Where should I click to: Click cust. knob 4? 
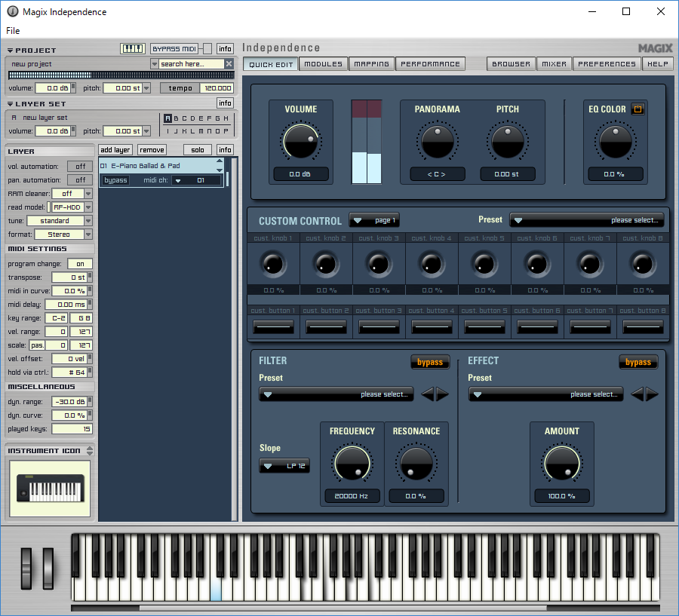pos(432,264)
